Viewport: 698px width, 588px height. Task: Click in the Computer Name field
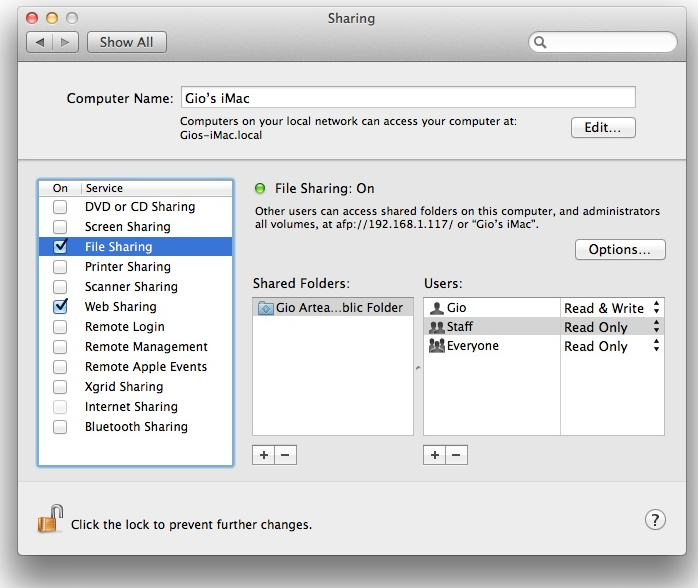coord(408,97)
